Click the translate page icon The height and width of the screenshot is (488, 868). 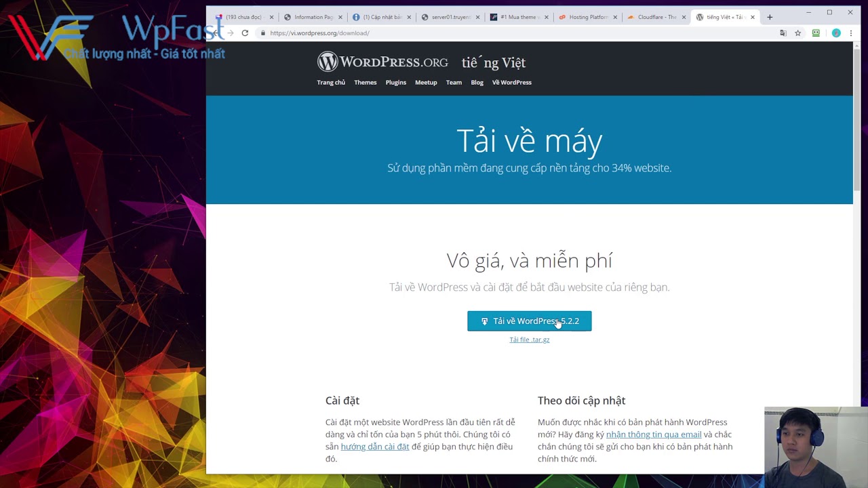[x=783, y=33]
